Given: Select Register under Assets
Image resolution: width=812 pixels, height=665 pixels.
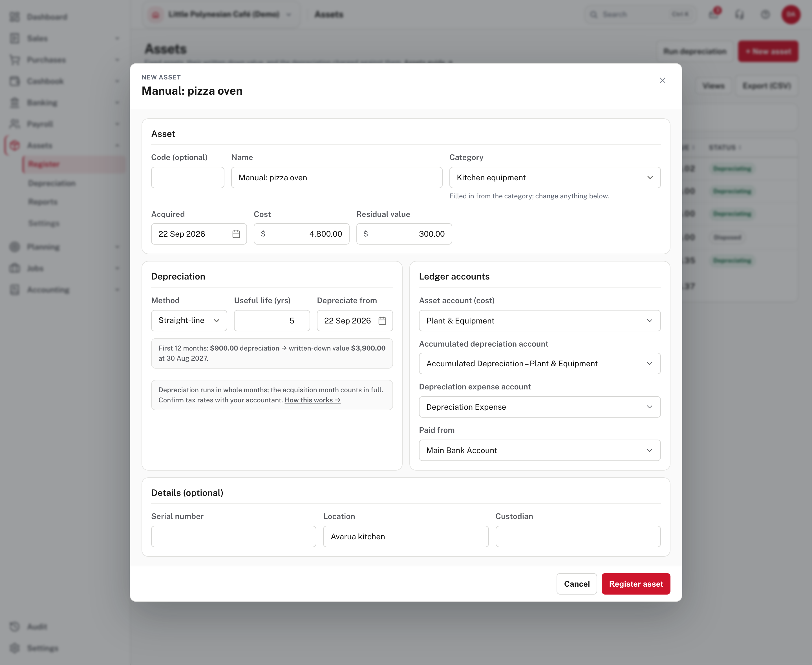Looking at the screenshot, I should click(74, 164).
